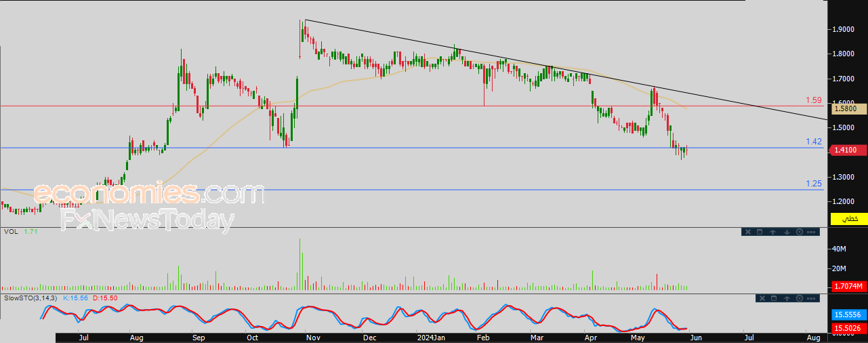868x343 pixels.
Task: Move the SlowSTO panel up
Action: click(787, 298)
